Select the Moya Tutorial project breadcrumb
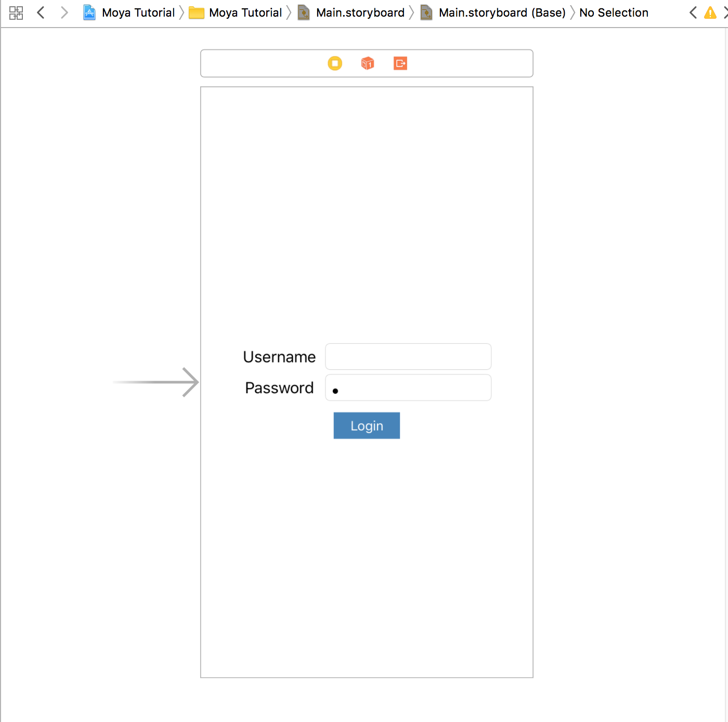This screenshot has height=722, width=728. point(129,12)
